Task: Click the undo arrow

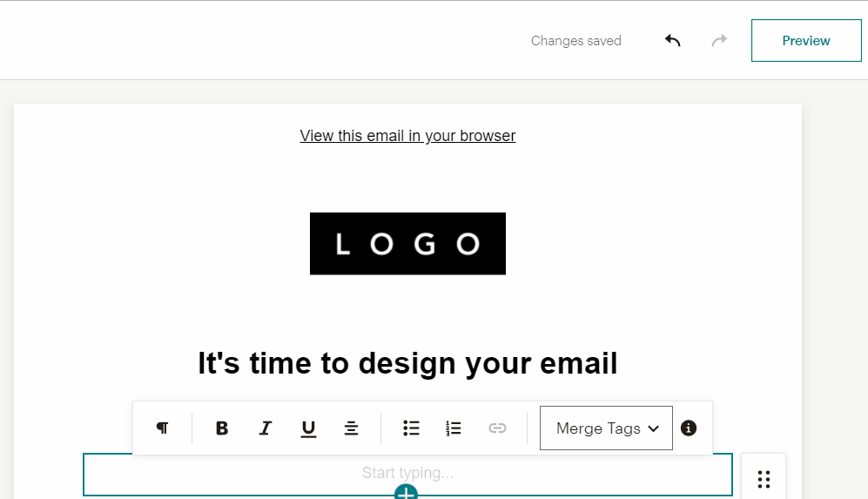Action: click(x=673, y=40)
